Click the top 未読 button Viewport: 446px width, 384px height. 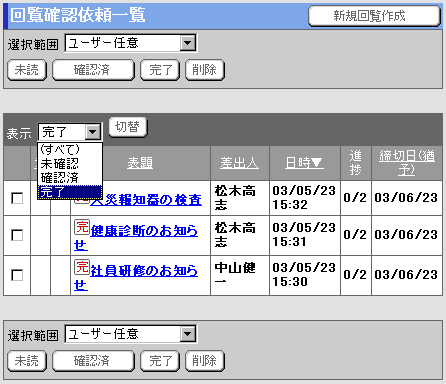click(x=27, y=70)
